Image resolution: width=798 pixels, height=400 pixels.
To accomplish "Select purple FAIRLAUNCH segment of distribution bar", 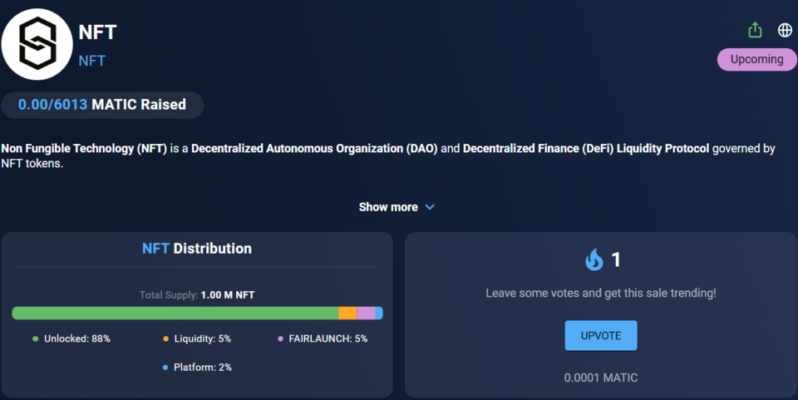I will click(x=366, y=313).
